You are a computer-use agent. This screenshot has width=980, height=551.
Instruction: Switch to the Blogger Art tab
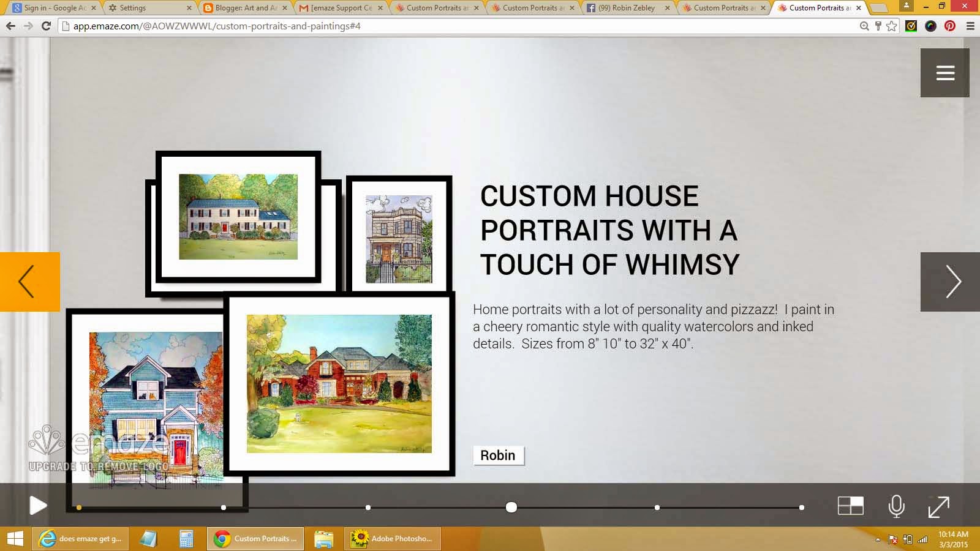tap(245, 8)
